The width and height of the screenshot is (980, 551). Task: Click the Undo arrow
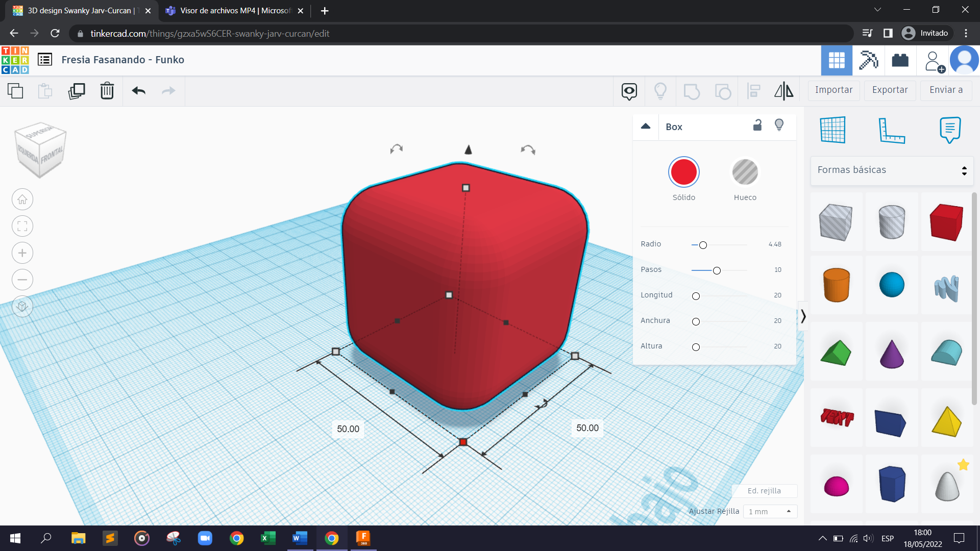[138, 91]
